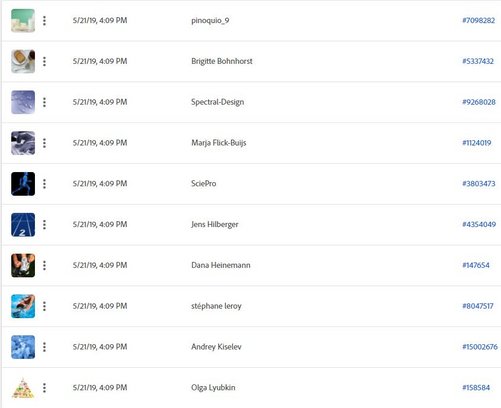The image size is (501, 408).
Task: Follow the #5337432 asset link
Action: [478, 61]
